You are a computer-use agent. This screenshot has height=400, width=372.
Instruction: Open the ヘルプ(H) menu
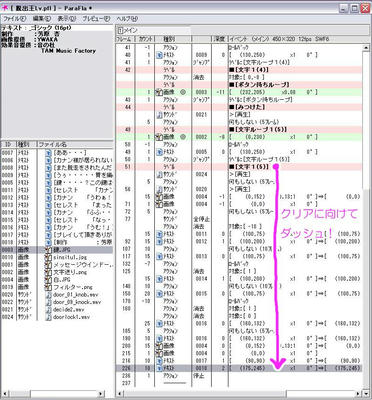[127, 19]
